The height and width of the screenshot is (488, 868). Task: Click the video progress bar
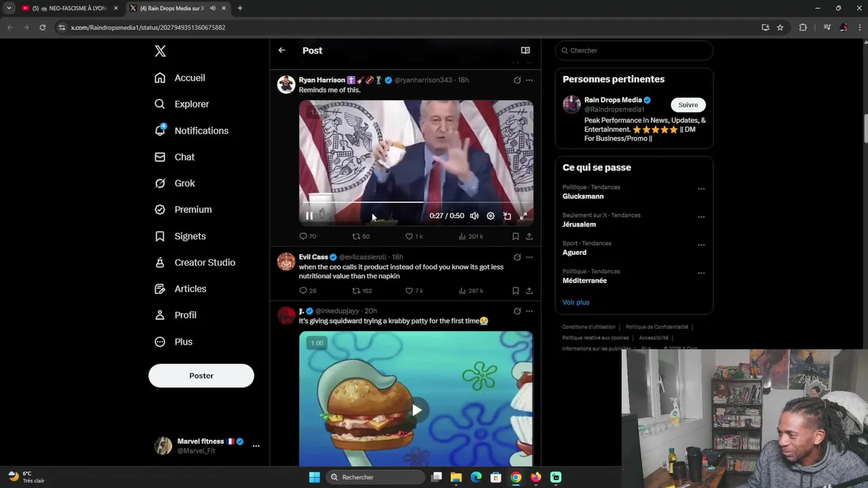416,202
